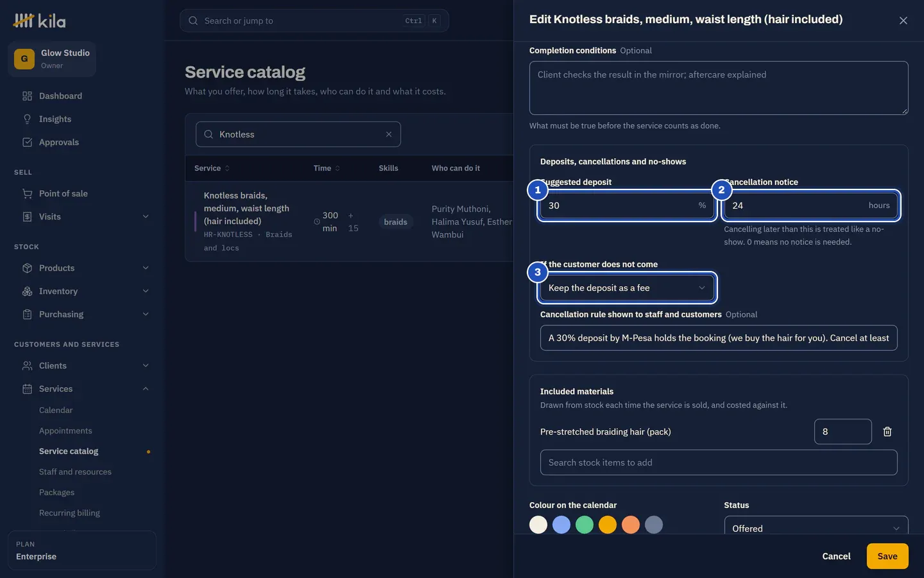
Task: Open the Dashboard icon in sidebar
Action: tap(27, 96)
